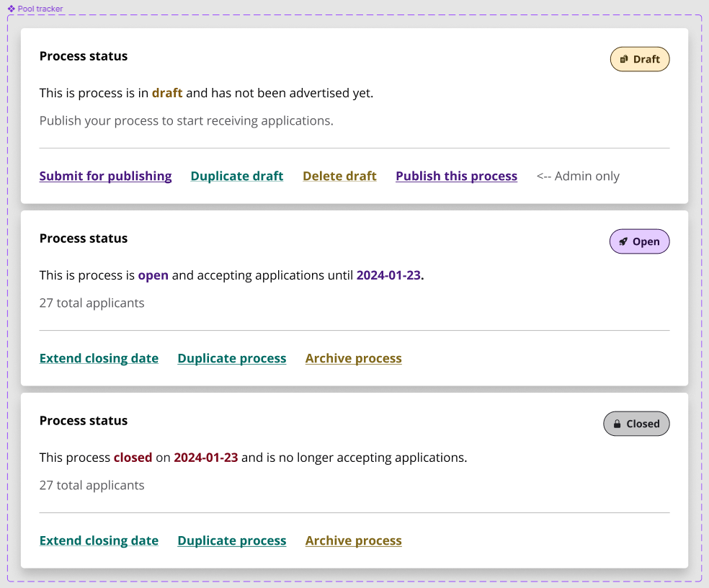This screenshot has height=588, width=709.
Task: Extend closing date on the closed process
Action: point(99,540)
